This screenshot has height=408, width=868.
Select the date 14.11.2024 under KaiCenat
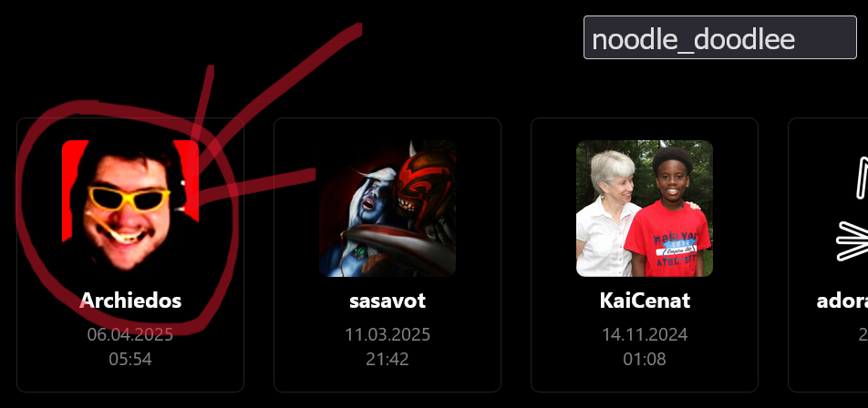(x=645, y=334)
